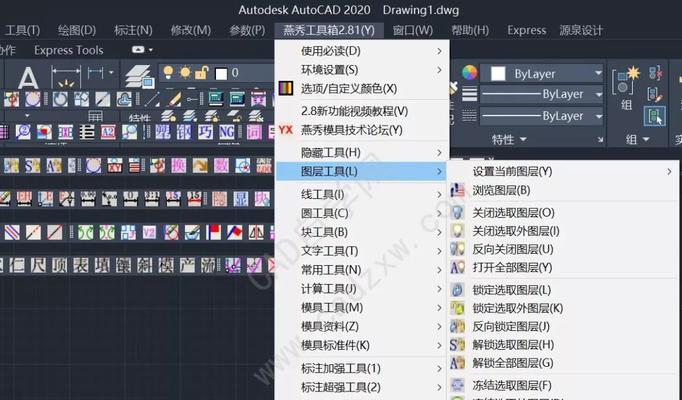Click 反向锁定图层(J) icon
The image size is (682, 400).
457,326
